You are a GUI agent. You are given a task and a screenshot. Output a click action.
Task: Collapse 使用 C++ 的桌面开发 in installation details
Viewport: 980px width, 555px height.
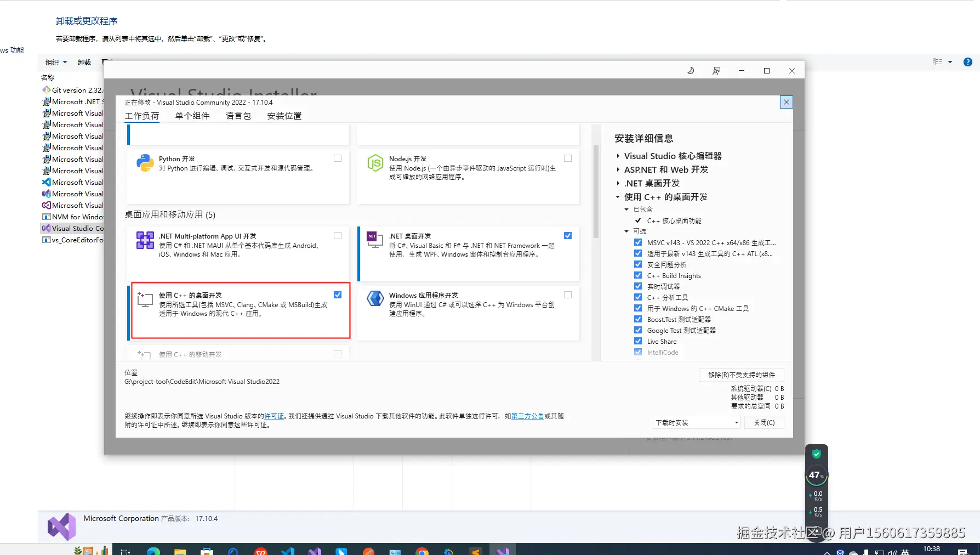tap(618, 197)
